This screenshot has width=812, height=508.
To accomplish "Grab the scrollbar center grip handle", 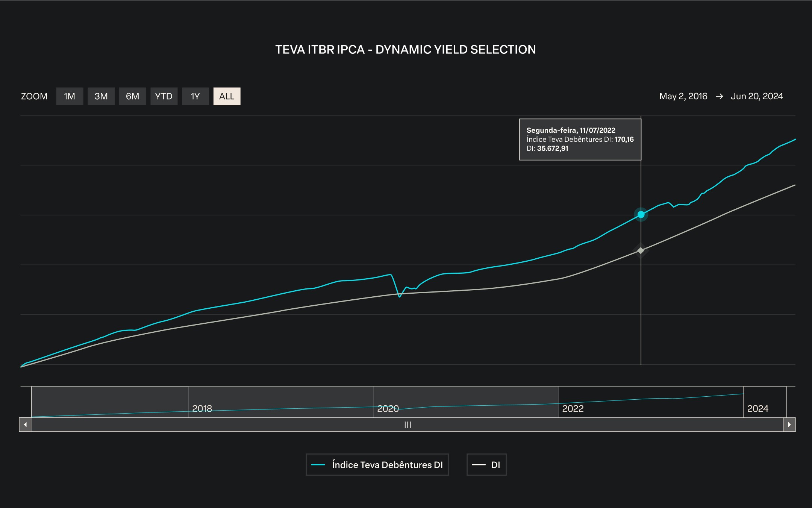I will (x=408, y=425).
